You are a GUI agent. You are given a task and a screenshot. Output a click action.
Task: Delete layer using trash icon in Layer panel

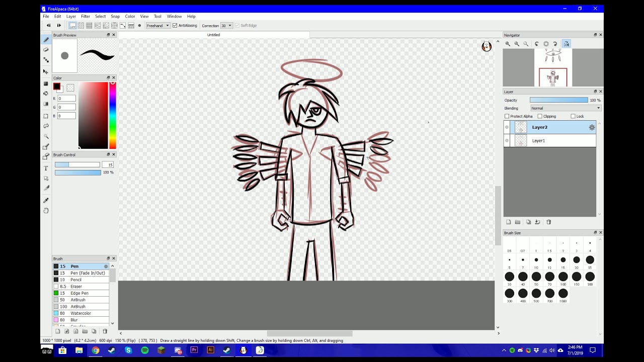click(549, 222)
